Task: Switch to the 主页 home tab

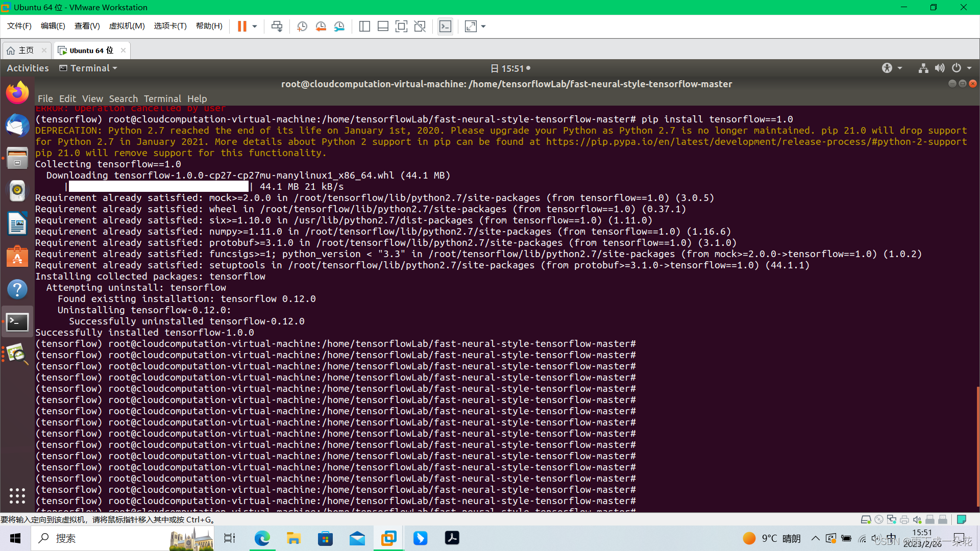Action: pos(26,51)
